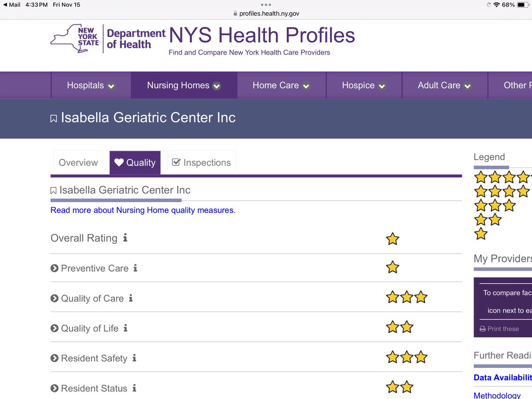Click the Overall Rating star
This screenshot has width=532, height=399.
pos(392,239)
